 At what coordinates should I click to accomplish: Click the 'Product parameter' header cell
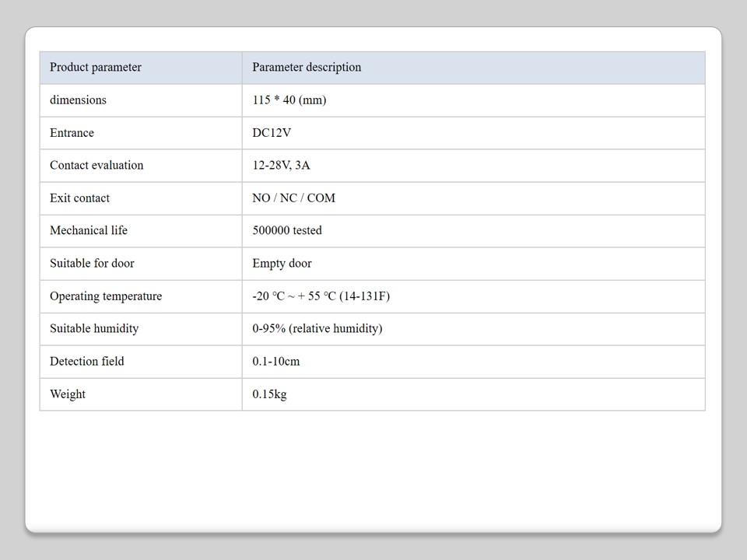[96, 68]
